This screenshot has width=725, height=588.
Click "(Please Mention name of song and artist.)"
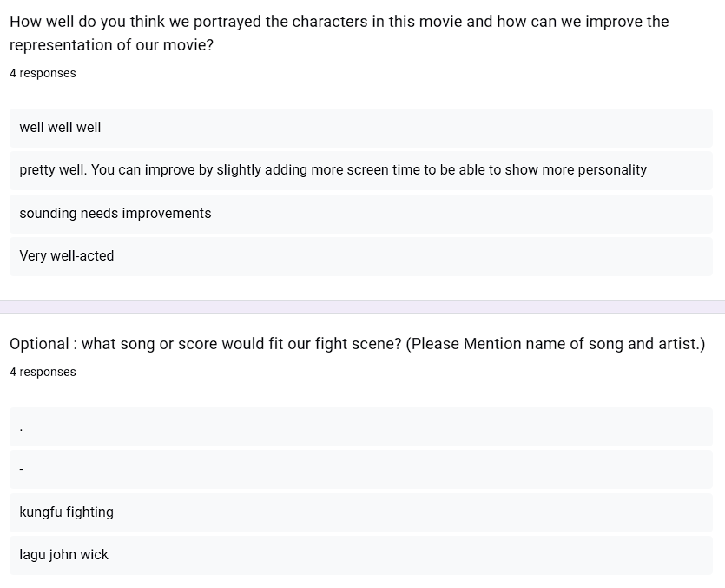tap(556, 345)
